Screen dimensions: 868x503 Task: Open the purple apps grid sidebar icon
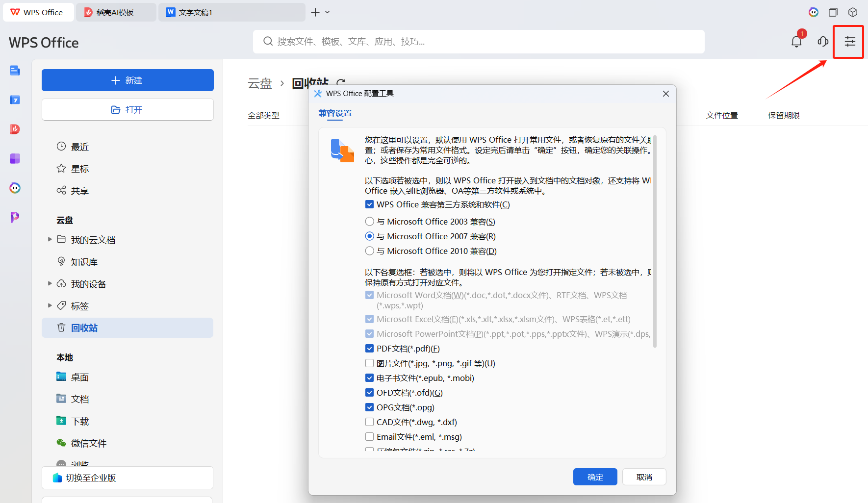15,158
